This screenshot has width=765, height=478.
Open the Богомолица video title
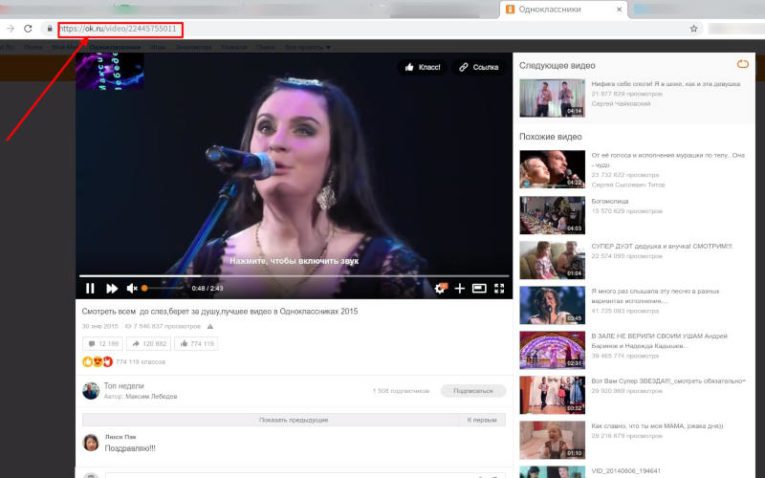click(610, 201)
